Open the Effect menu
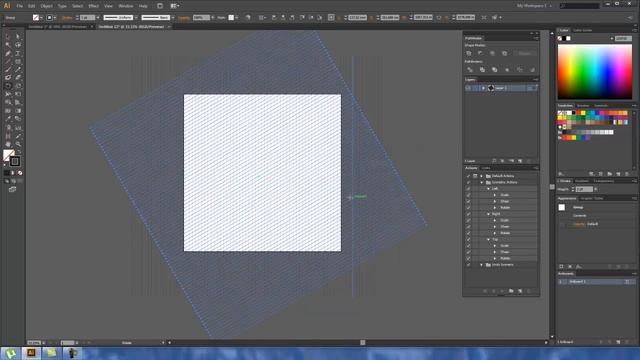640x360 pixels. (x=93, y=6)
